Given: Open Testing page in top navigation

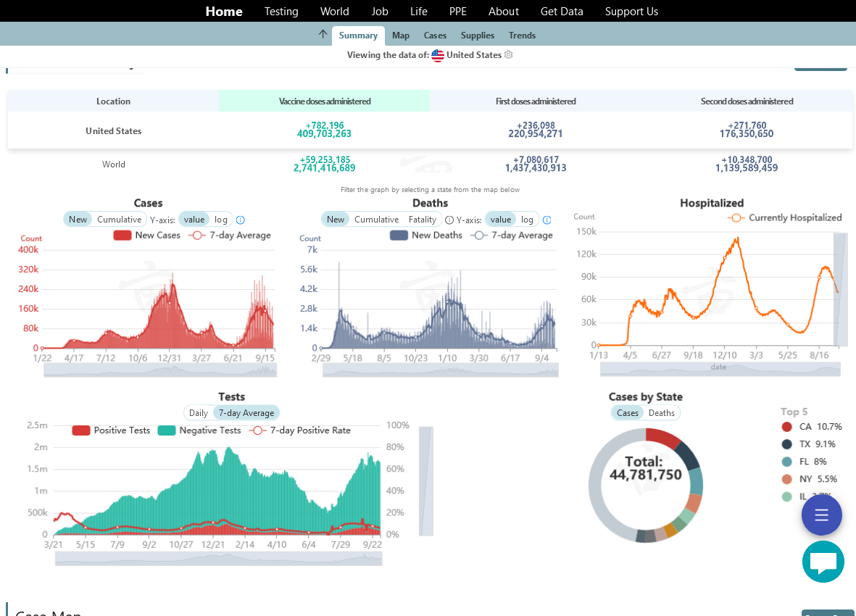Looking at the screenshot, I should (x=281, y=12).
